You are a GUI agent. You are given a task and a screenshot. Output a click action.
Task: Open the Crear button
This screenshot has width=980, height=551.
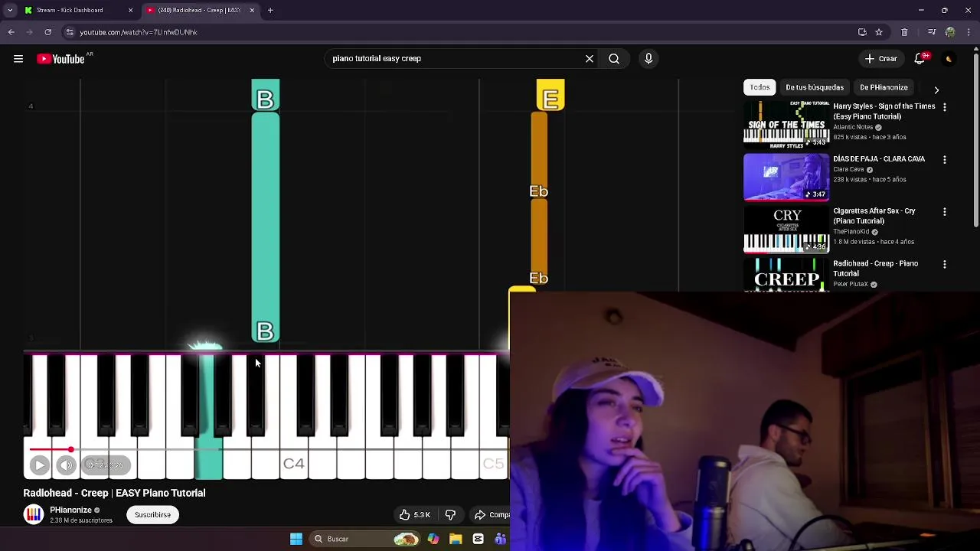tap(880, 59)
